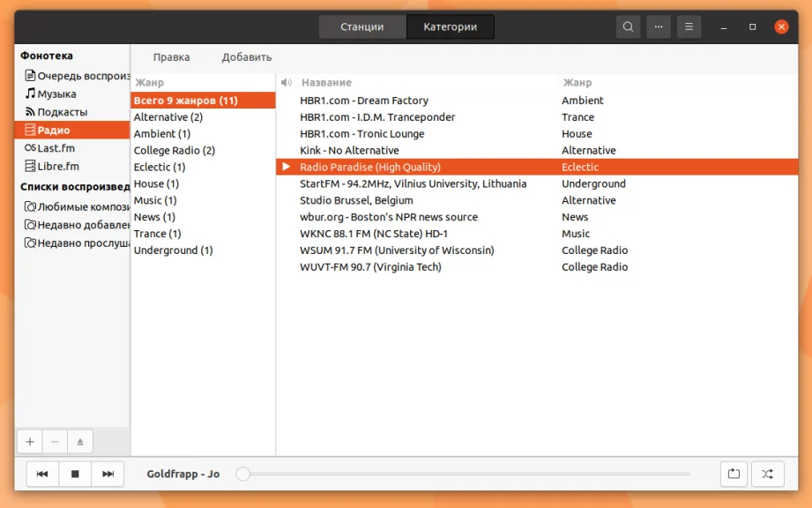Open Подкасты in the library sidebar
This screenshot has height=508, width=812.
pyautogui.click(x=62, y=112)
